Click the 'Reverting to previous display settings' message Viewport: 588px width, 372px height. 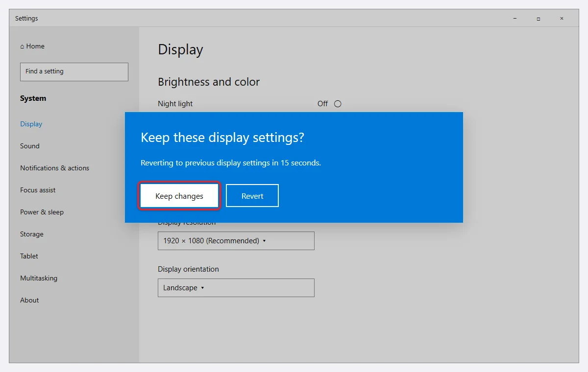pyautogui.click(x=231, y=163)
